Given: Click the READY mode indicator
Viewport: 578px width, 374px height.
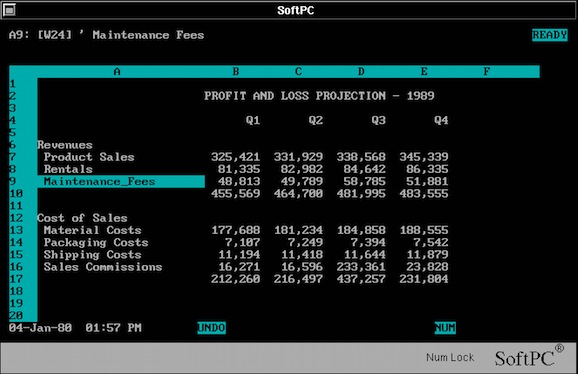Looking at the screenshot, I should point(550,35).
